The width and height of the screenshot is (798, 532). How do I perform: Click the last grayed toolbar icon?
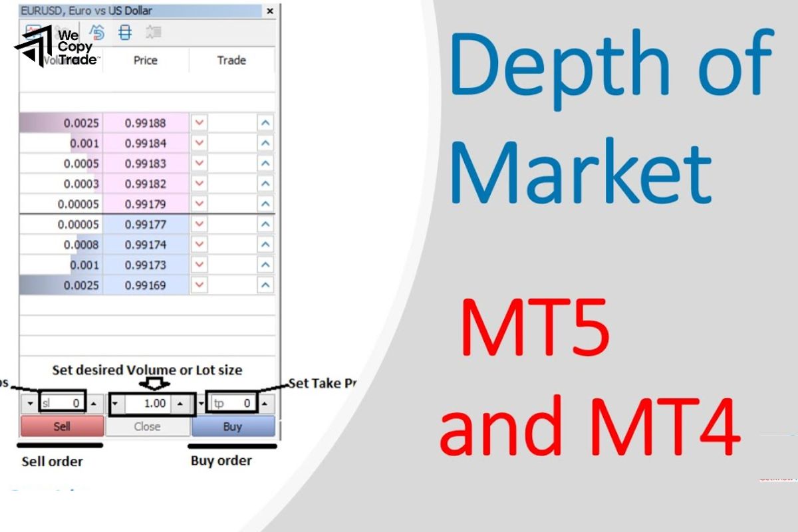(x=155, y=32)
